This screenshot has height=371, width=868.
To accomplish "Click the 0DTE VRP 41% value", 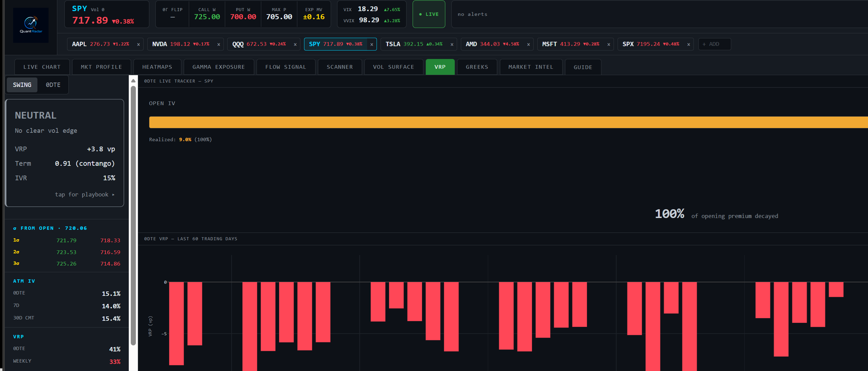I will pos(115,349).
